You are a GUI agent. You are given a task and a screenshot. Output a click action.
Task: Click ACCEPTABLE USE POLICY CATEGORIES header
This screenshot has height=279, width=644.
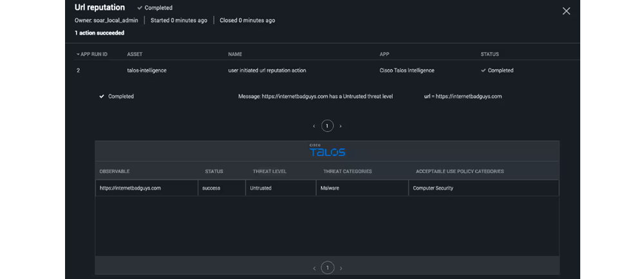(x=460, y=171)
